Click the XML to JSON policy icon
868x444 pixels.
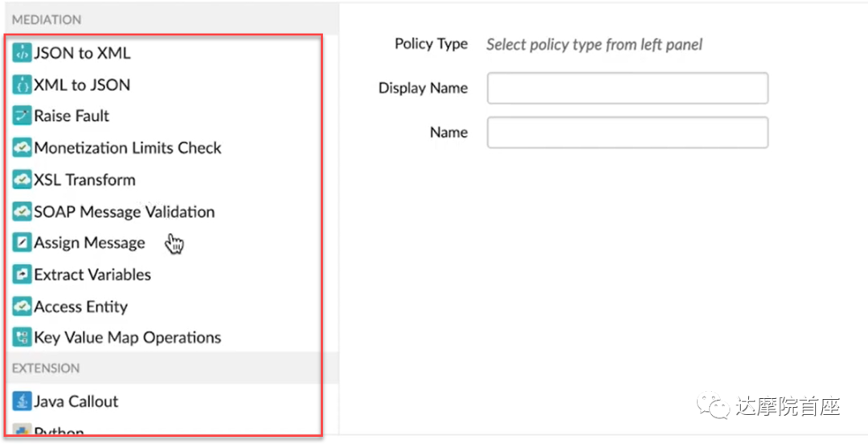pyautogui.click(x=22, y=85)
